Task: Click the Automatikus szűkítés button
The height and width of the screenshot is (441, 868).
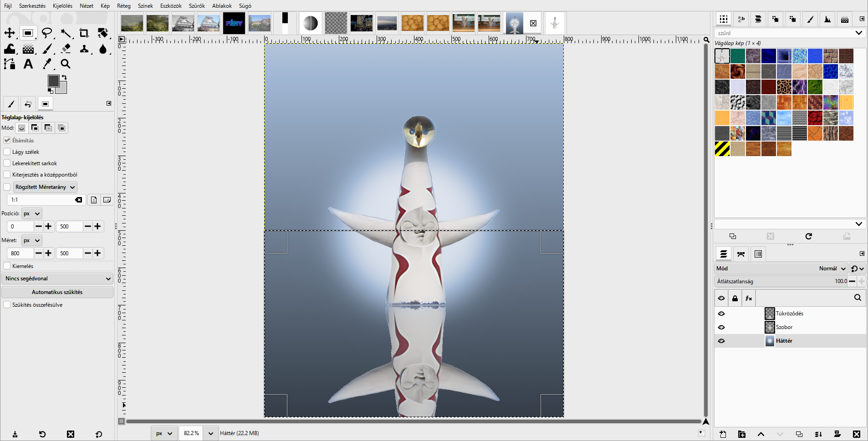Action: (57, 292)
